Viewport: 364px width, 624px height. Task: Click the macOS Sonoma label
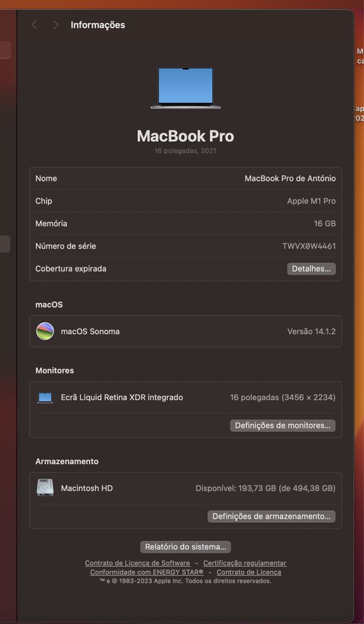click(x=90, y=331)
